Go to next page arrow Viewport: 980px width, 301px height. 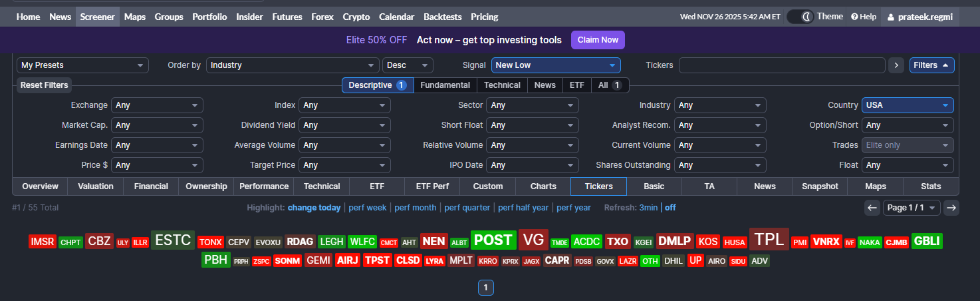tap(951, 208)
